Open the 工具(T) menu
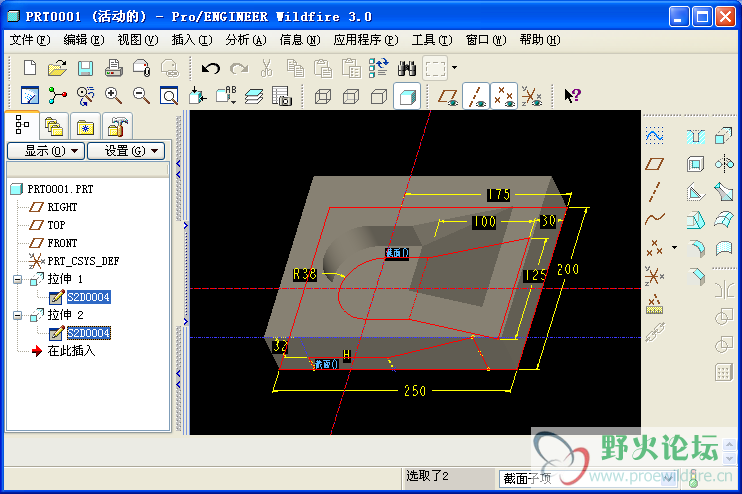 [x=432, y=40]
